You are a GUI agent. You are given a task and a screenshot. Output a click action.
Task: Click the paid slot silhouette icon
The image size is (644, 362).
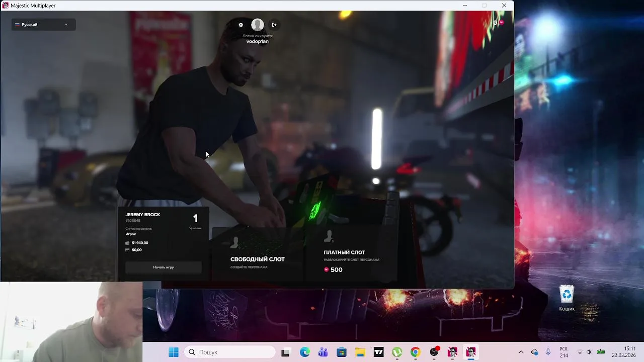329,236
